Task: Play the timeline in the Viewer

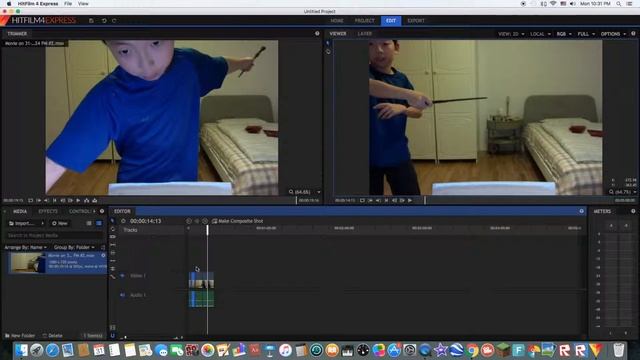Action: coord(410,200)
